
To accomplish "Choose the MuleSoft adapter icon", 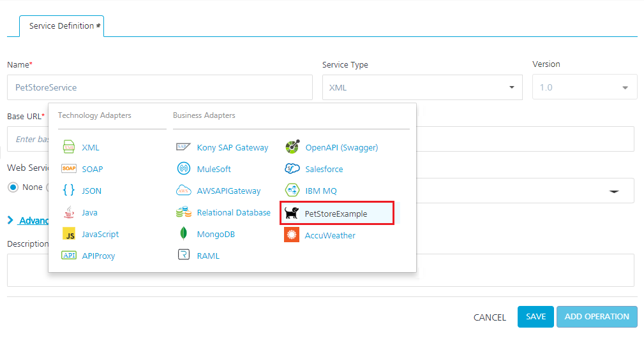I will (x=183, y=169).
